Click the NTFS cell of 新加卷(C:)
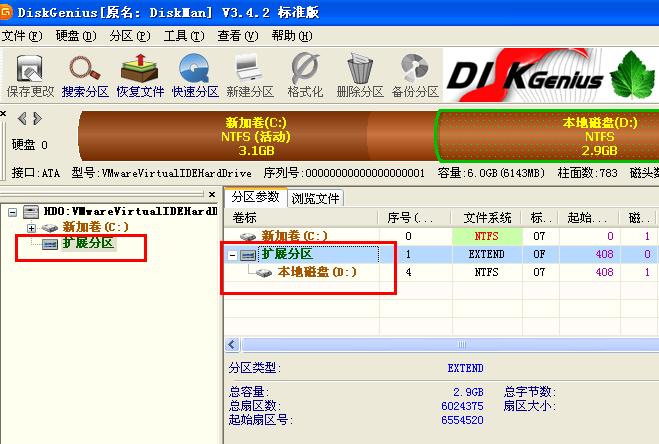 tap(487, 236)
